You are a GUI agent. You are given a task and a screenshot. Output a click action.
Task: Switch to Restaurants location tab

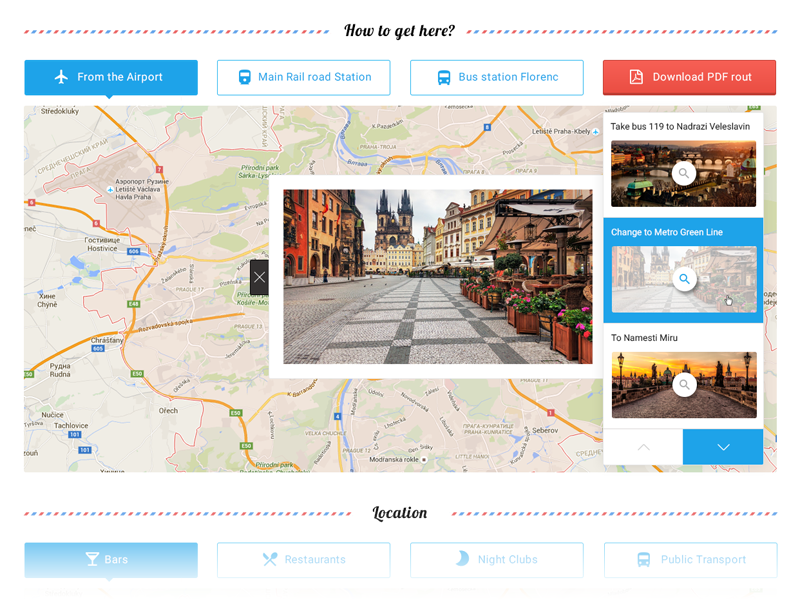click(304, 560)
